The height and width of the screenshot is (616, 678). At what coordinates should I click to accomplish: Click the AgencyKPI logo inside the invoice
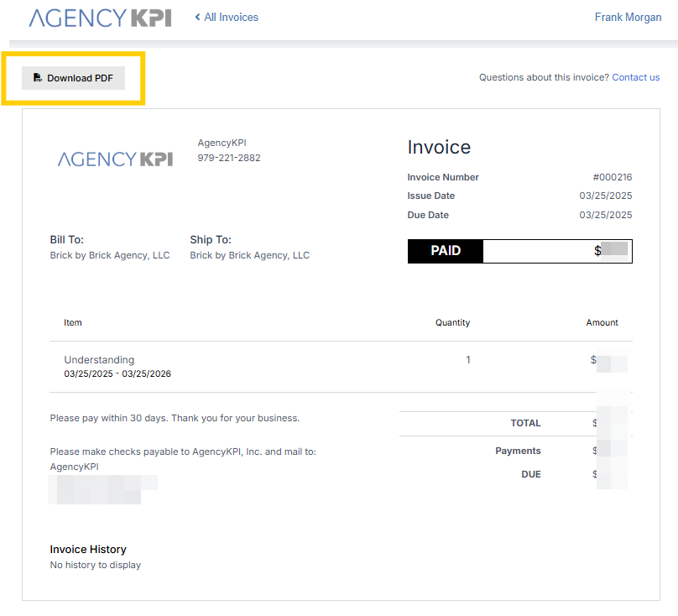click(116, 159)
